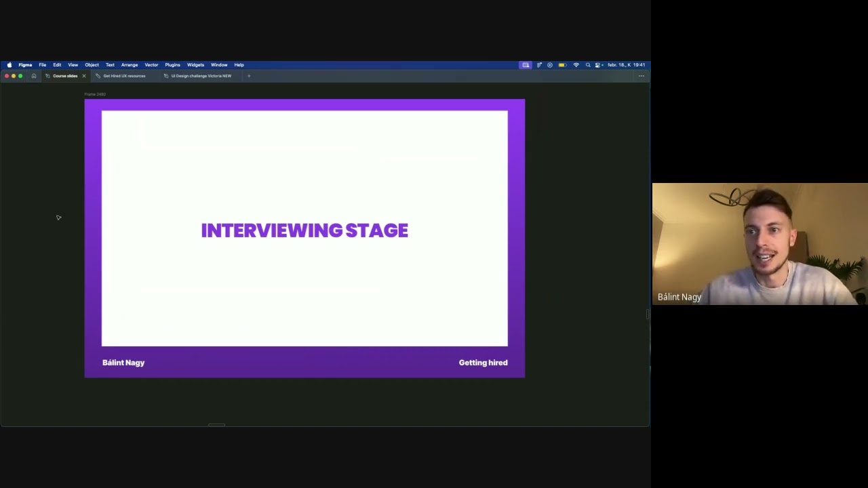Switch to Get Hired UX resources tab
This screenshot has width=868, height=488.
coord(124,76)
